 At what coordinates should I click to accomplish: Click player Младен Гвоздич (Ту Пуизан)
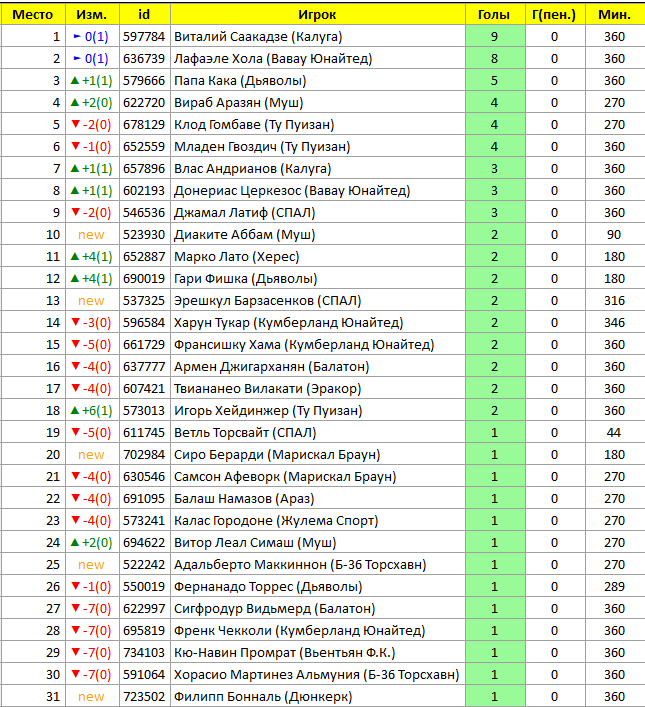[x=262, y=147]
